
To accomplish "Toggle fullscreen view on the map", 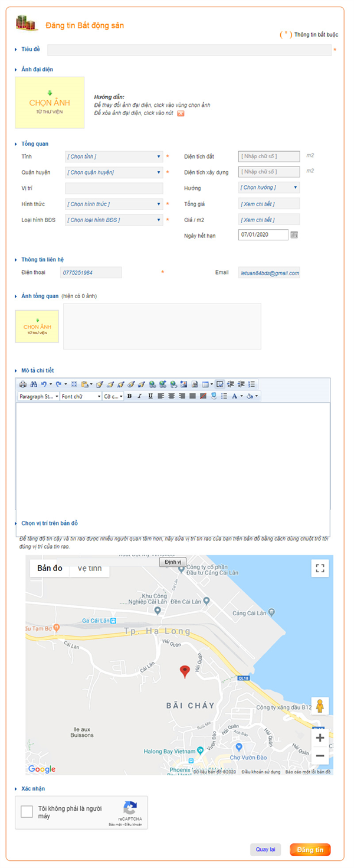I will (320, 568).
